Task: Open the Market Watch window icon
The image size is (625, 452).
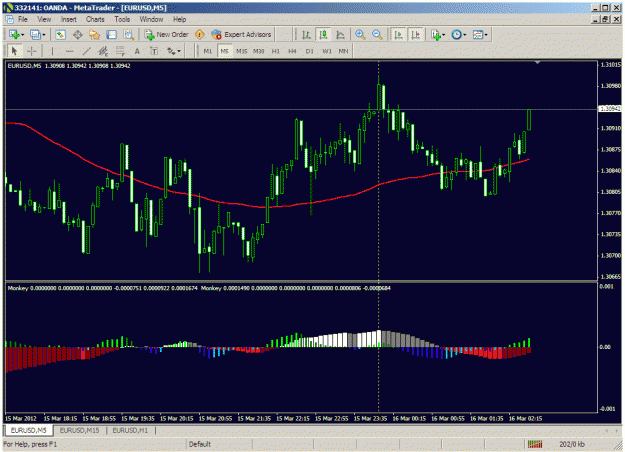Action: pyautogui.click(x=60, y=35)
